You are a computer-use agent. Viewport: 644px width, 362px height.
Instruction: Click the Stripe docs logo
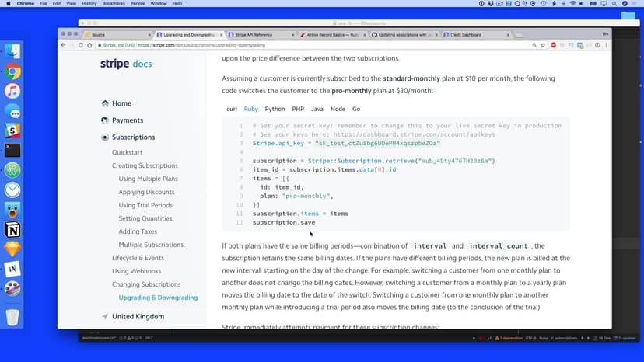[x=126, y=64]
